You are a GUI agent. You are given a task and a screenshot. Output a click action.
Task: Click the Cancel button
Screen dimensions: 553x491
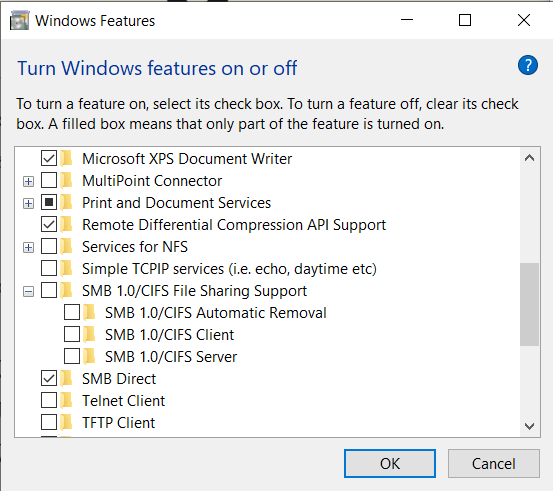494,463
